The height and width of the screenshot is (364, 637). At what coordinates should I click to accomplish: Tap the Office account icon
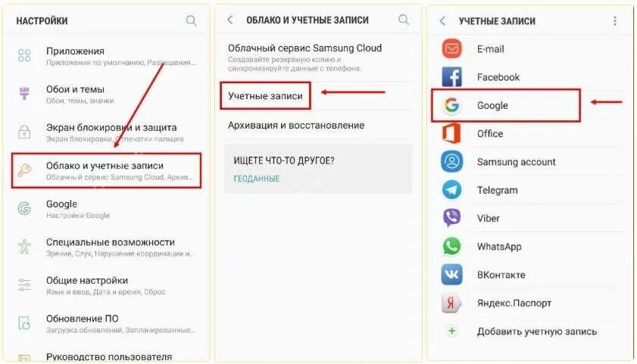tap(451, 133)
